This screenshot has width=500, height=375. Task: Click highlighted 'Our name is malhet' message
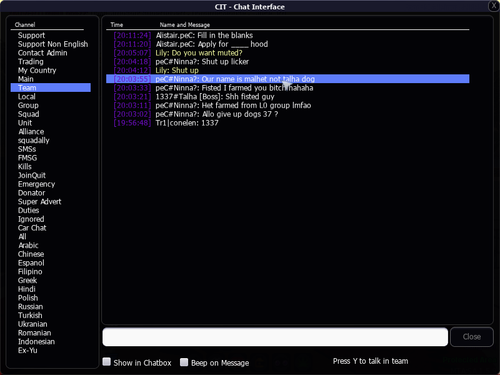coord(288,79)
